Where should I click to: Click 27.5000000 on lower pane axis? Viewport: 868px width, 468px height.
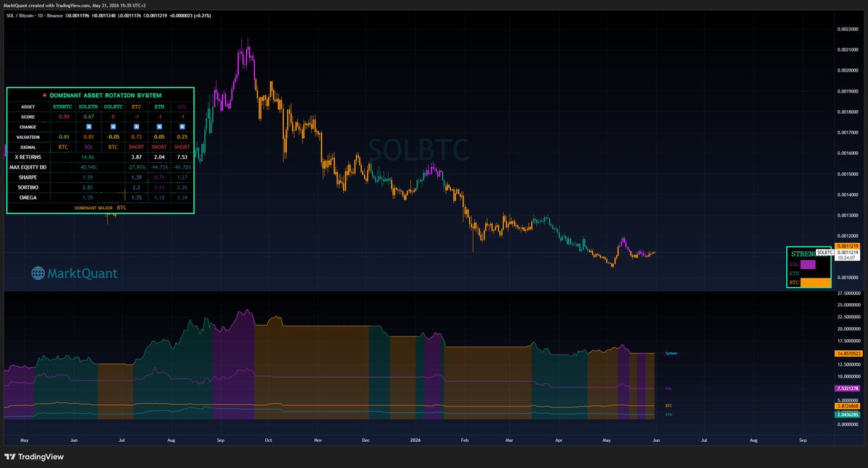coord(848,293)
